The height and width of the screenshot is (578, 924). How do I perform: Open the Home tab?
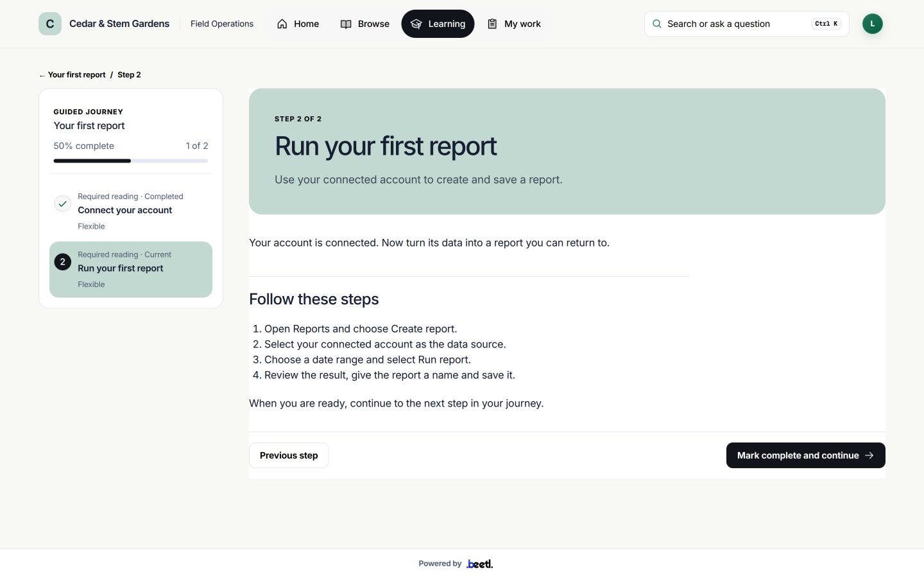298,24
